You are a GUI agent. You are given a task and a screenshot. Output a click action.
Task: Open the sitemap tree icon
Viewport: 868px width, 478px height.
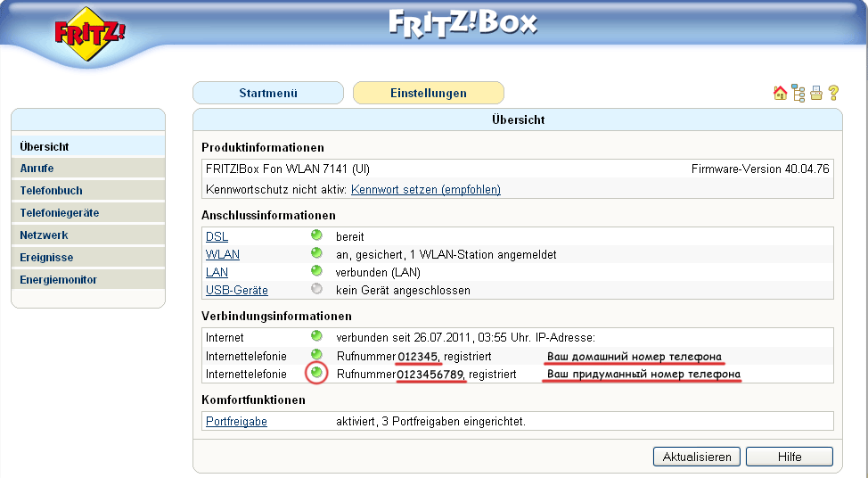click(x=798, y=93)
